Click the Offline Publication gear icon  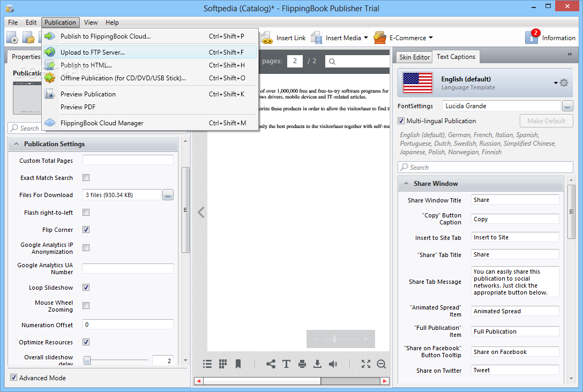[x=50, y=78]
